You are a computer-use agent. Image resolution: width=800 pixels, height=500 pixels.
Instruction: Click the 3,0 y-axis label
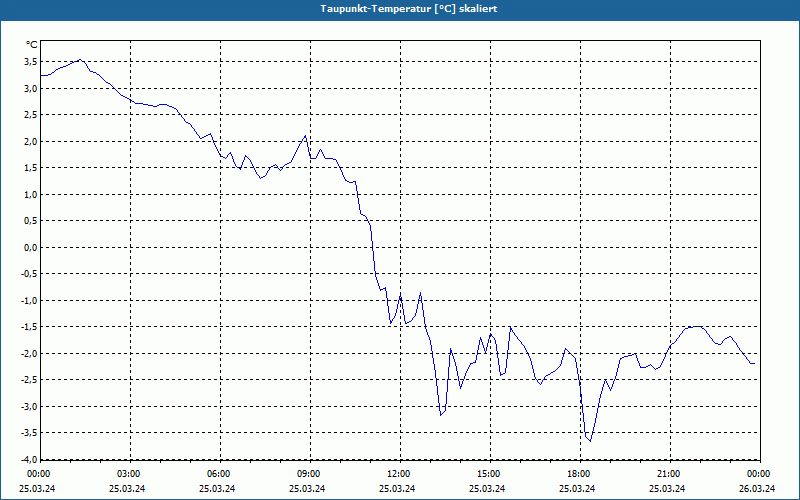[x=30, y=88]
